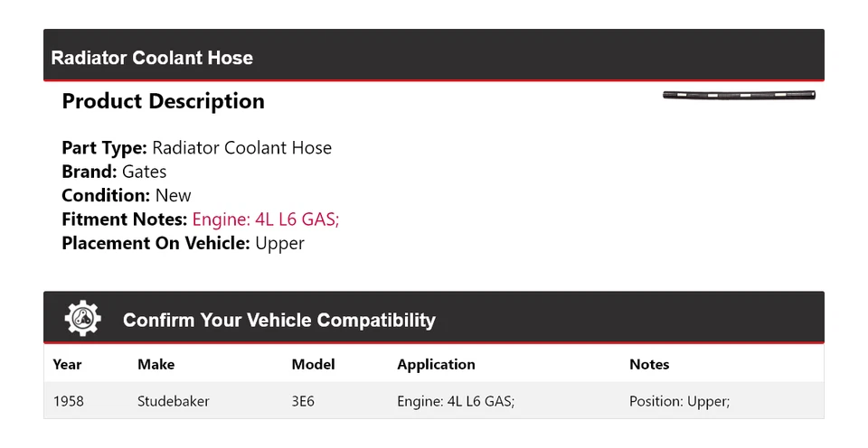Click the Engine: 4L L6 GAS table cell

(456, 401)
